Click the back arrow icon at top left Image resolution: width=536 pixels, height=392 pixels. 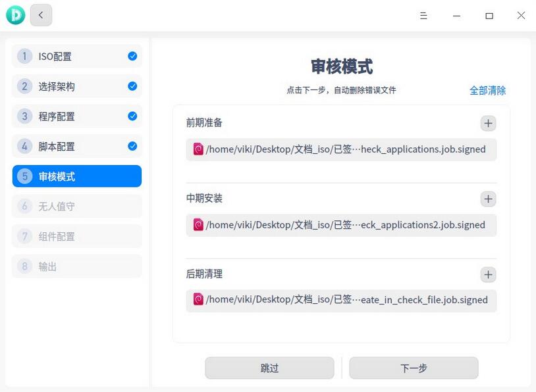41,14
